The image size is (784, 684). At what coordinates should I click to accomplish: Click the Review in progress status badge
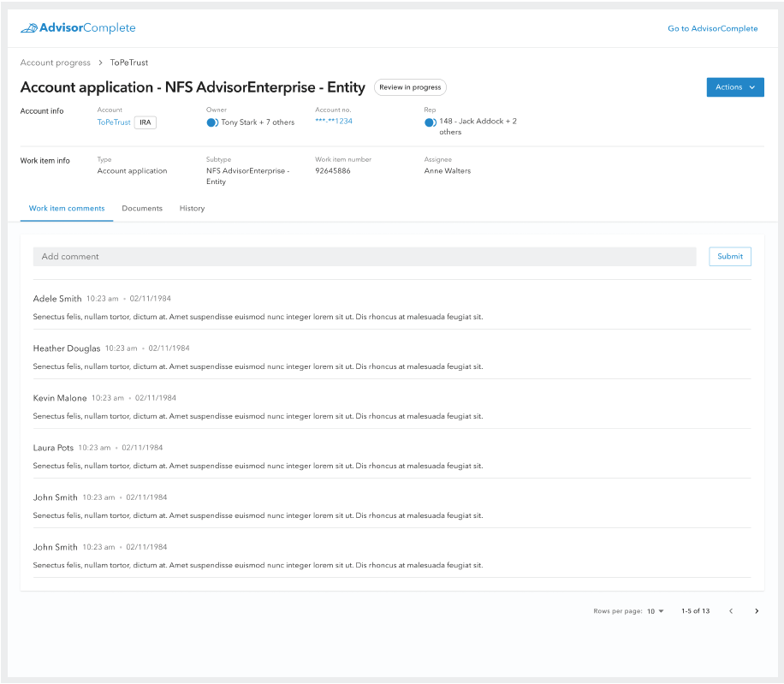[410, 87]
